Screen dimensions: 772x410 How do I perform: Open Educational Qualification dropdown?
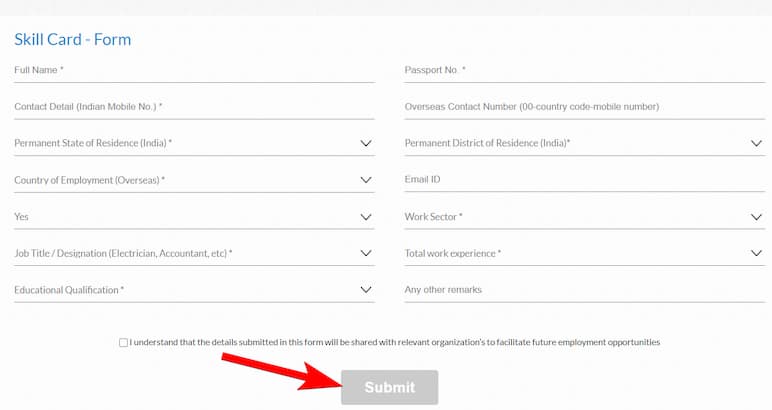click(194, 290)
